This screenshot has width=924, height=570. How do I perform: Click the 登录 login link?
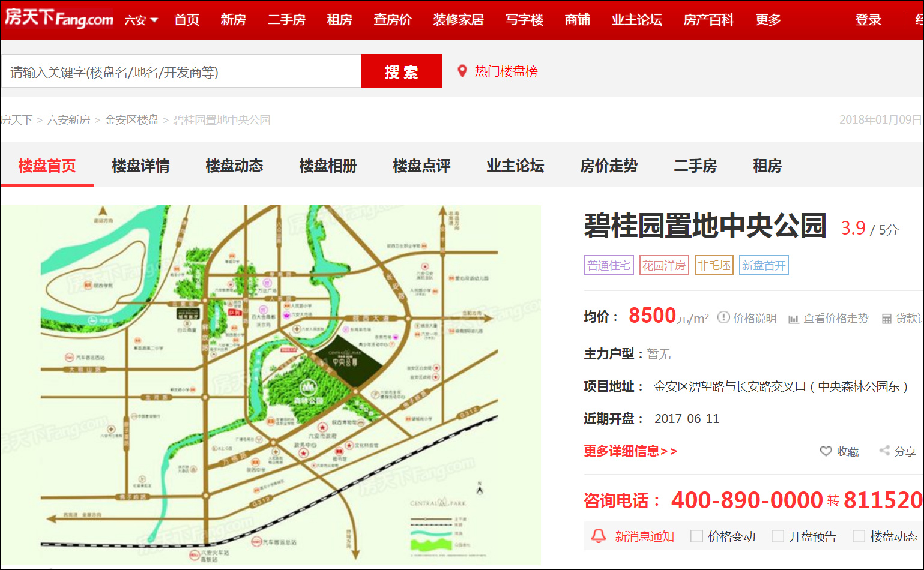(868, 20)
